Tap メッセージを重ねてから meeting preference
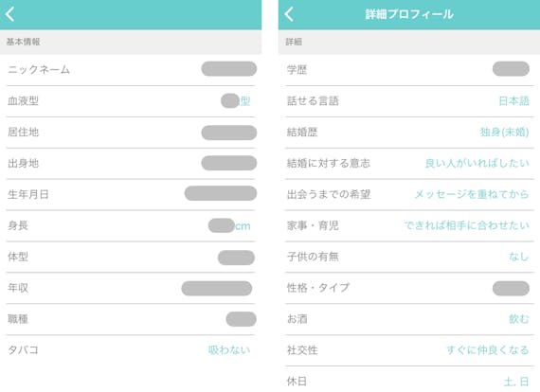Screen dimensions: 540x392 click(472, 194)
